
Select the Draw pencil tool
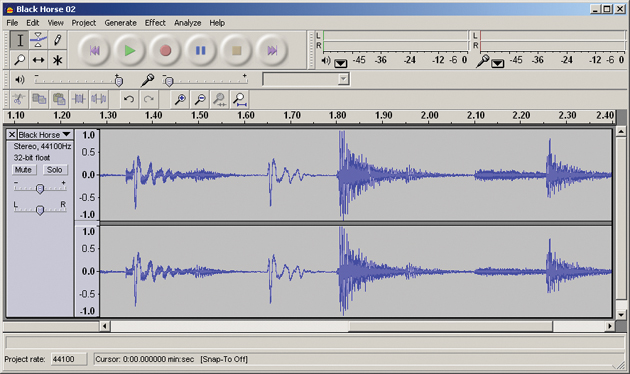click(57, 40)
